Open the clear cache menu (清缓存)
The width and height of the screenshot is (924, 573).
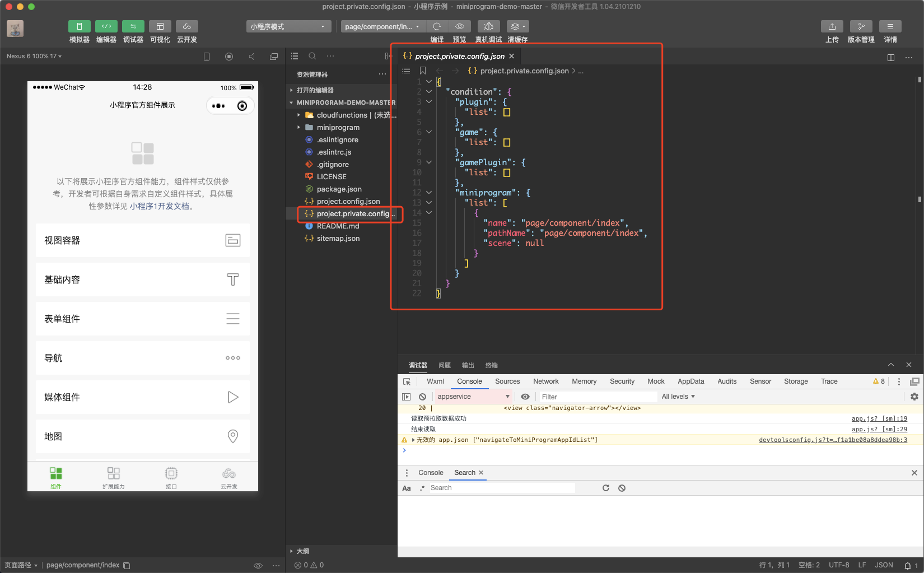pyautogui.click(x=517, y=26)
